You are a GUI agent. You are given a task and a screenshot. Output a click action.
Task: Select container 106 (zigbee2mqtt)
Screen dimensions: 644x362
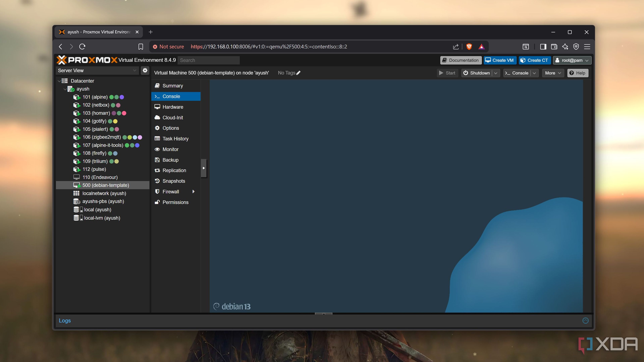[x=102, y=137]
